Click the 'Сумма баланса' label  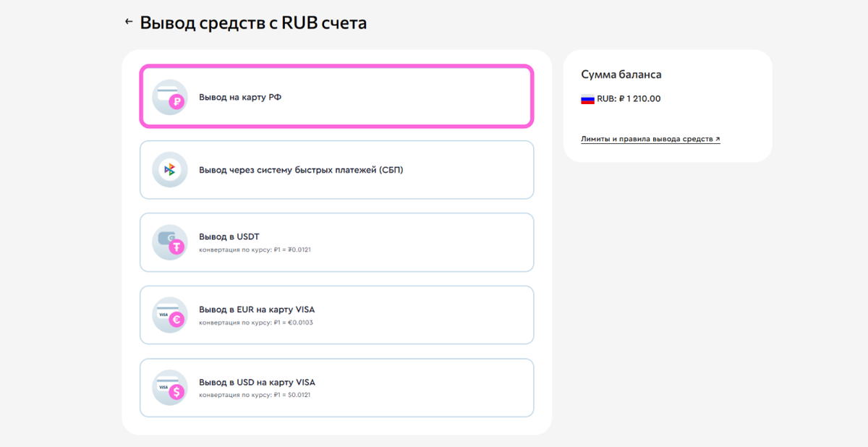point(621,74)
